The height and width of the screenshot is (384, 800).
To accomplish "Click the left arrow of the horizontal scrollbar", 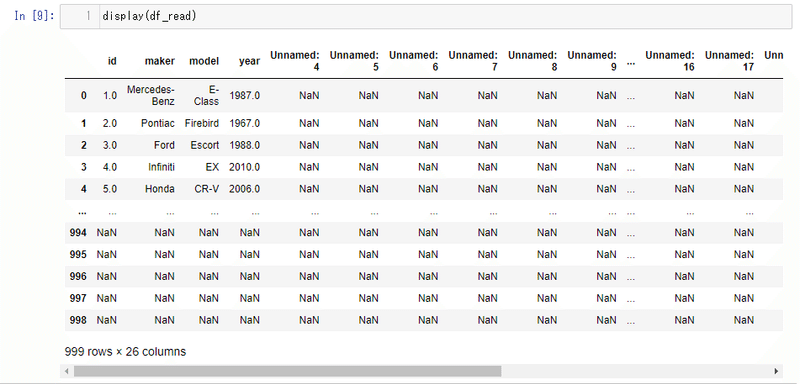I will [x=65, y=371].
